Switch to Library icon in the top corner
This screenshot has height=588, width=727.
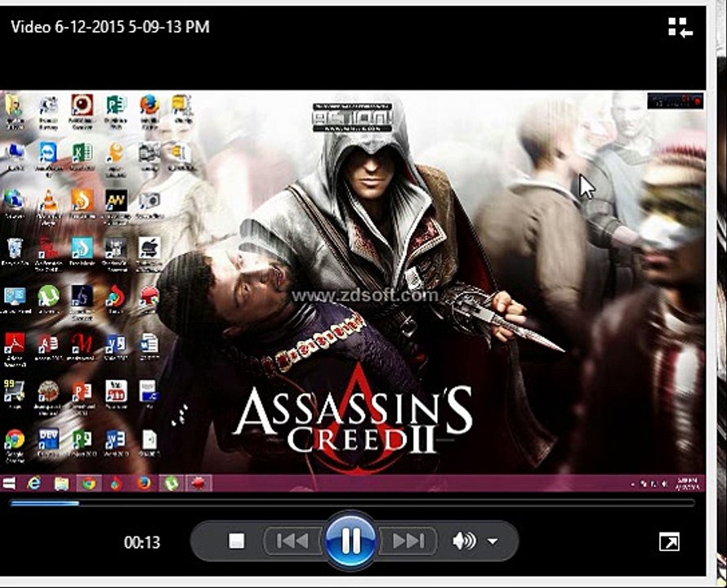pos(680,28)
